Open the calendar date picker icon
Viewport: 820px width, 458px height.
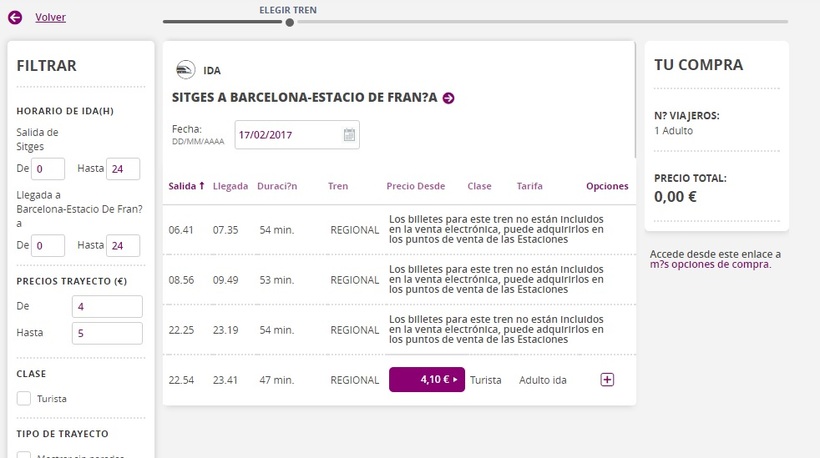349,135
